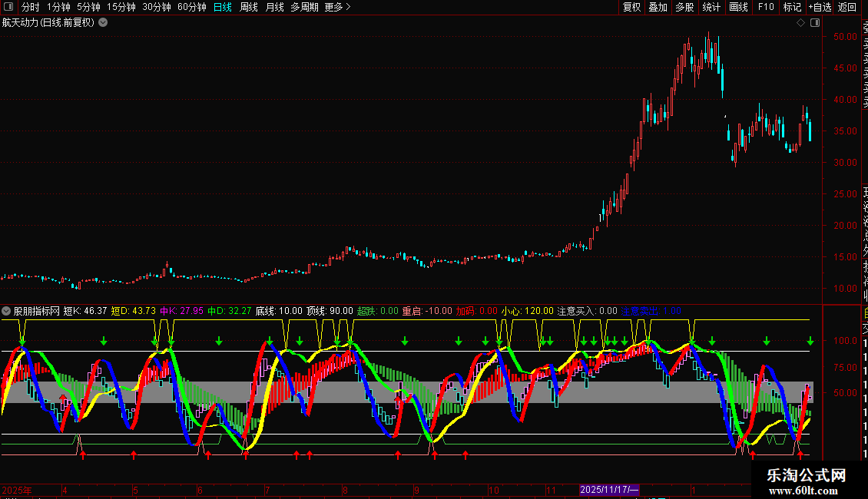The width and height of the screenshot is (868, 499).
Task: Click the diamond marker icon above the chart
Action: click(x=800, y=22)
